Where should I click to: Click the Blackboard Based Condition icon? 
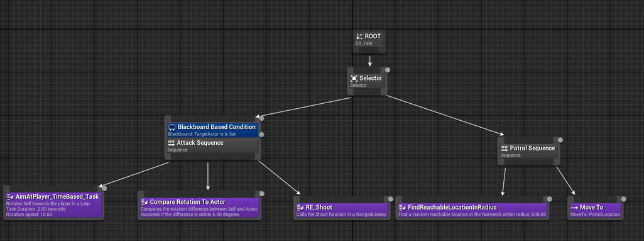tap(172, 128)
